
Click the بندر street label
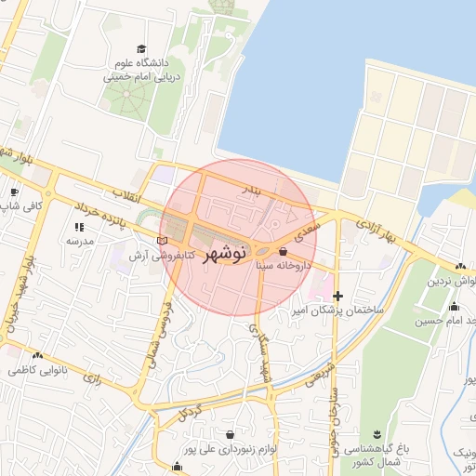pos(251,190)
